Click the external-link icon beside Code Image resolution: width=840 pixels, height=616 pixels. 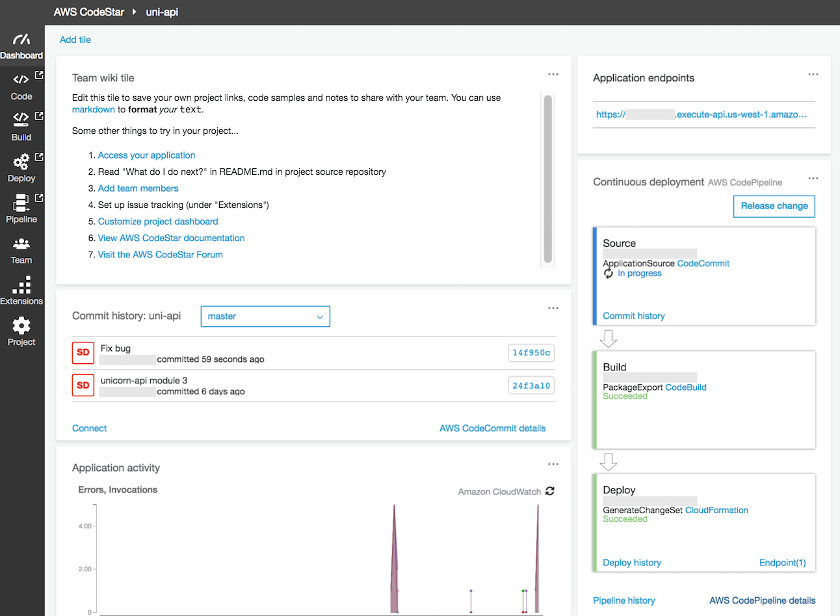pyautogui.click(x=39, y=75)
